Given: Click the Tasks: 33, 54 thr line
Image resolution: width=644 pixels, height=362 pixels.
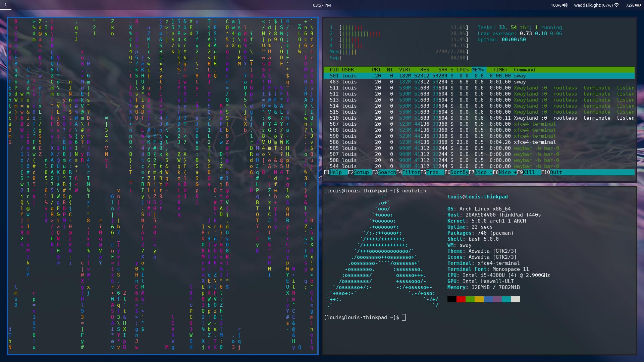Looking at the screenshot, I should (x=520, y=27).
